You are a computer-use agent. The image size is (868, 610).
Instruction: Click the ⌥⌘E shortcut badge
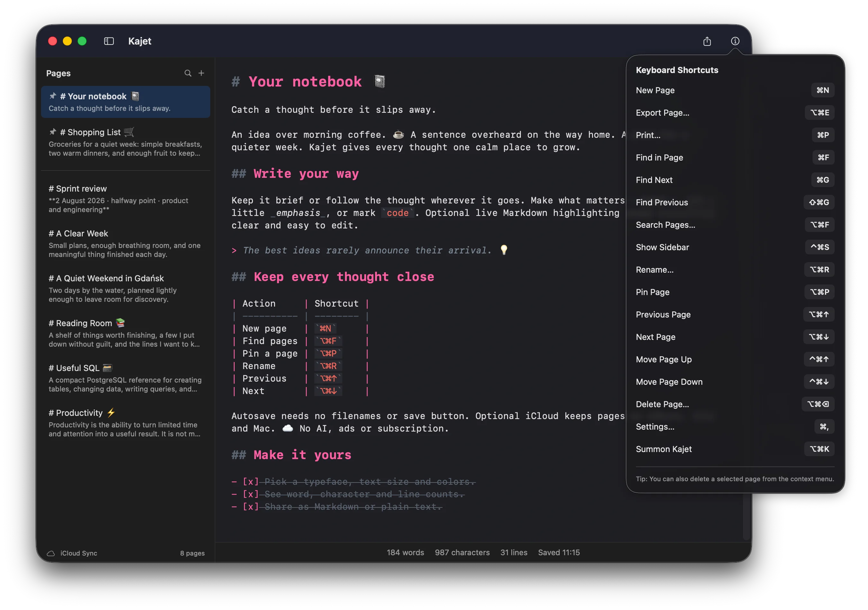[820, 113]
